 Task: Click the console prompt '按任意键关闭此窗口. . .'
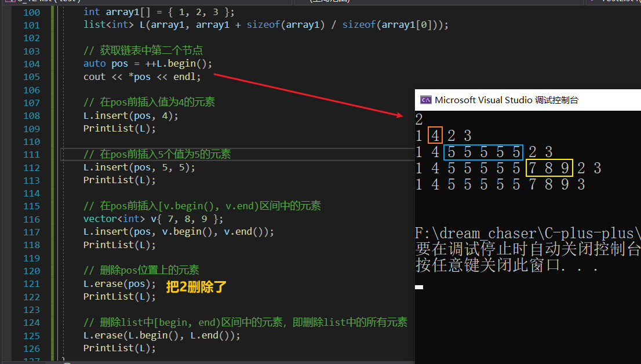507,265
